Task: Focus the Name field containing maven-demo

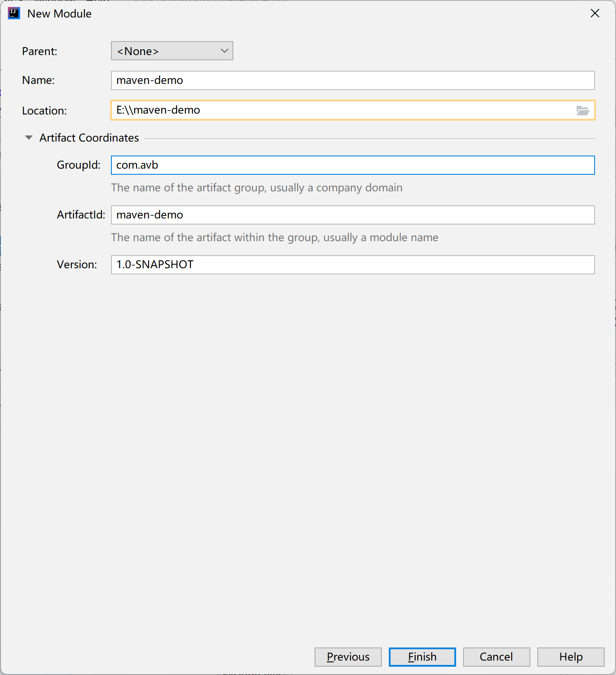Action: click(352, 80)
